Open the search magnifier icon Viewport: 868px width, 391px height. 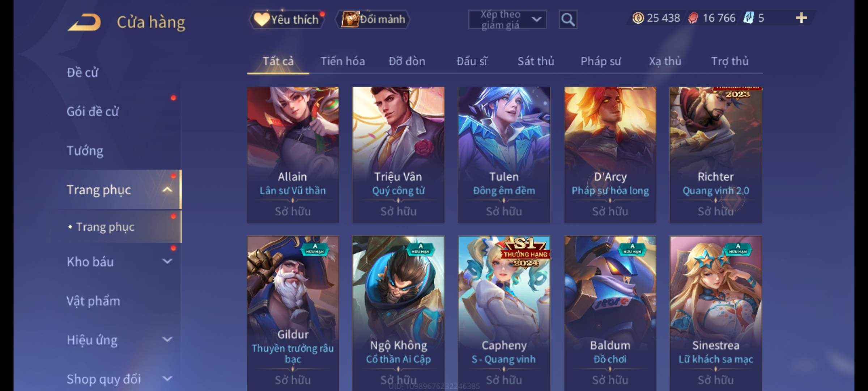(x=568, y=20)
